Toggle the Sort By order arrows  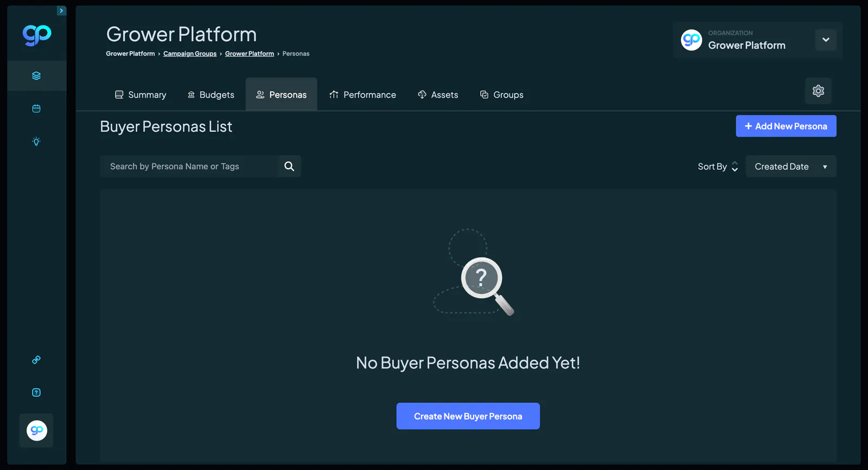pos(735,167)
